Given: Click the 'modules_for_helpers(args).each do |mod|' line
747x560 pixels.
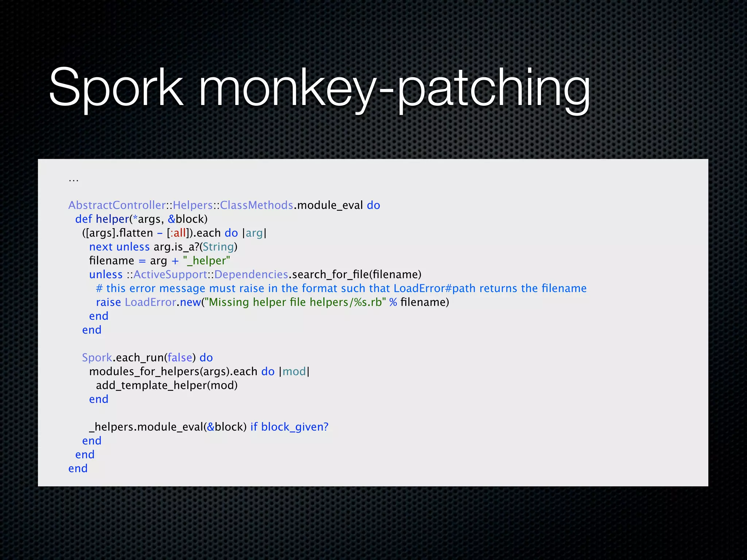Looking at the screenshot, I should click(199, 372).
